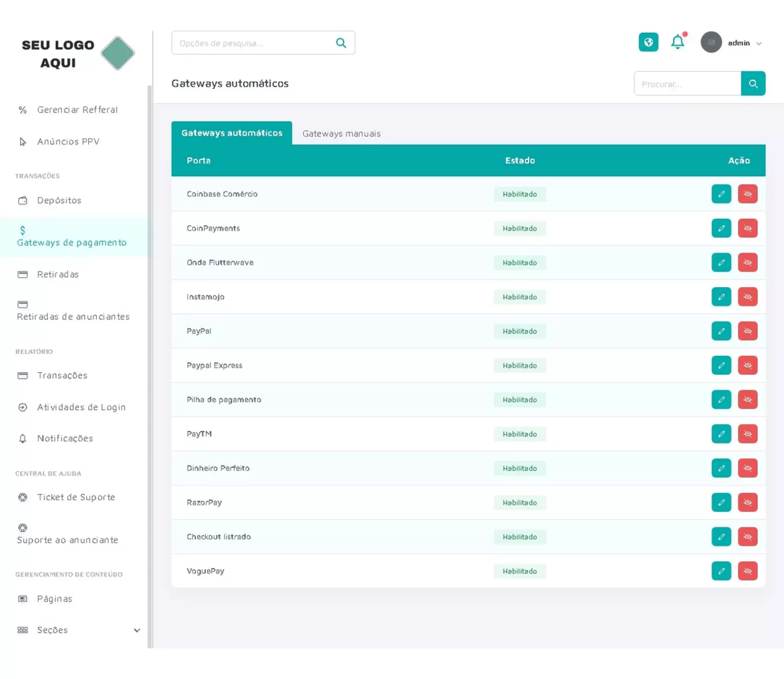Click pencil edit icon for PayPal
784x679 pixels.
click(721, 331)
